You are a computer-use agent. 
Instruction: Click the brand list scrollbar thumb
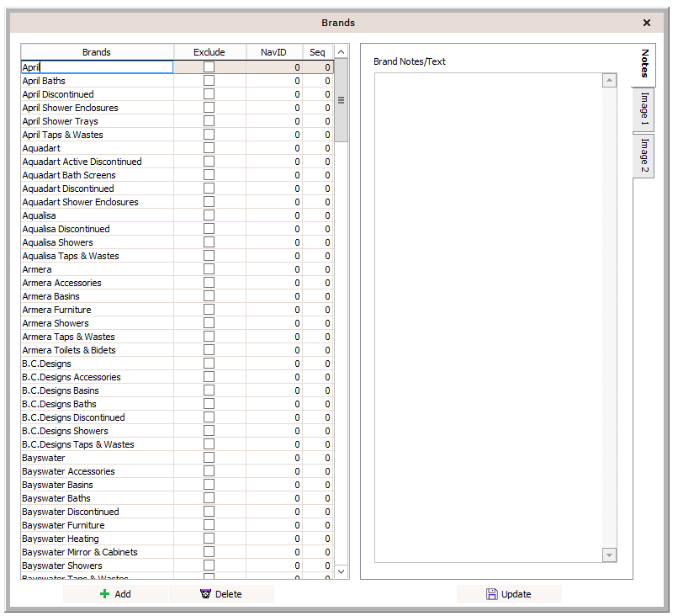point(342,101)
